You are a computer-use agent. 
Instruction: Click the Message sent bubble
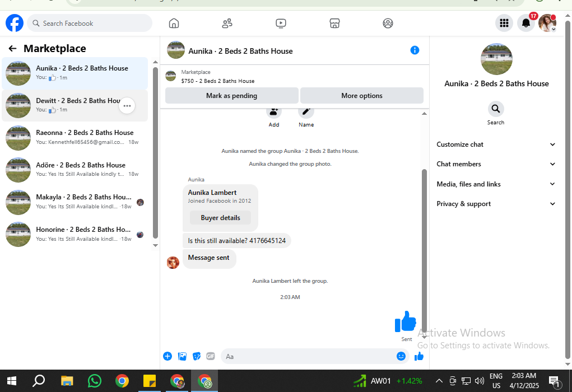coord(209,259)
